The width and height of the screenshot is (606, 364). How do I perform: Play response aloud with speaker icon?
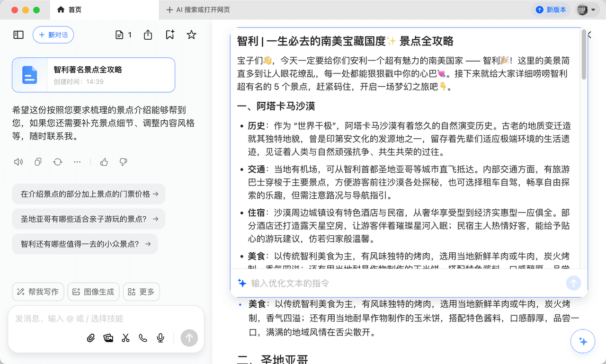coord(18,162)
